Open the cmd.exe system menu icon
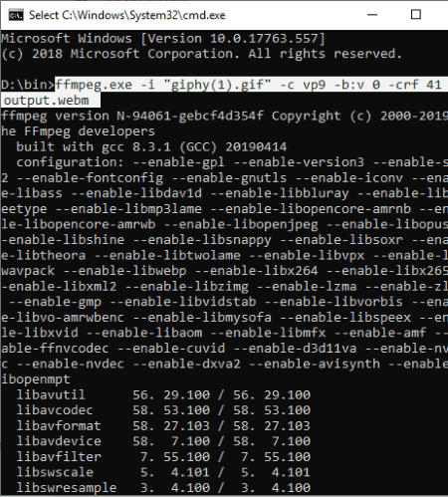 point(16,15)
